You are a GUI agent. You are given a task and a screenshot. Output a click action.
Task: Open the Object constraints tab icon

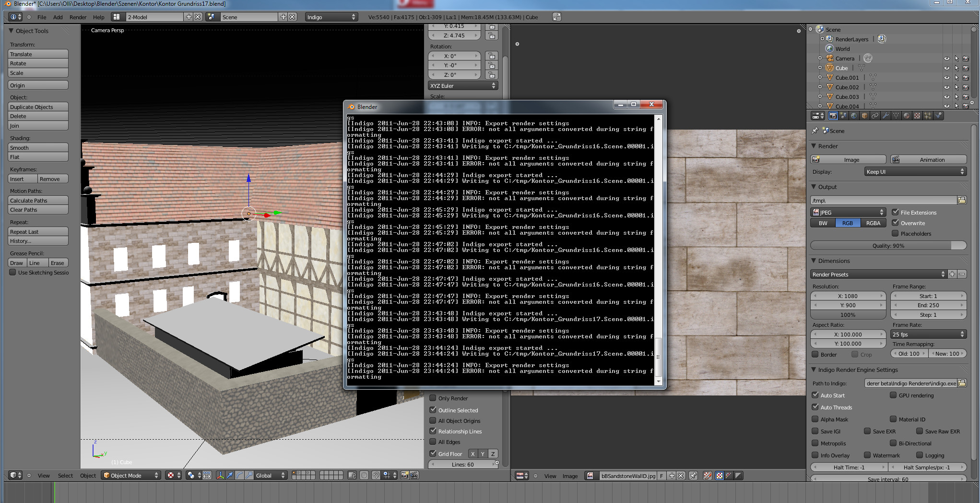click(x=875, y=116)
